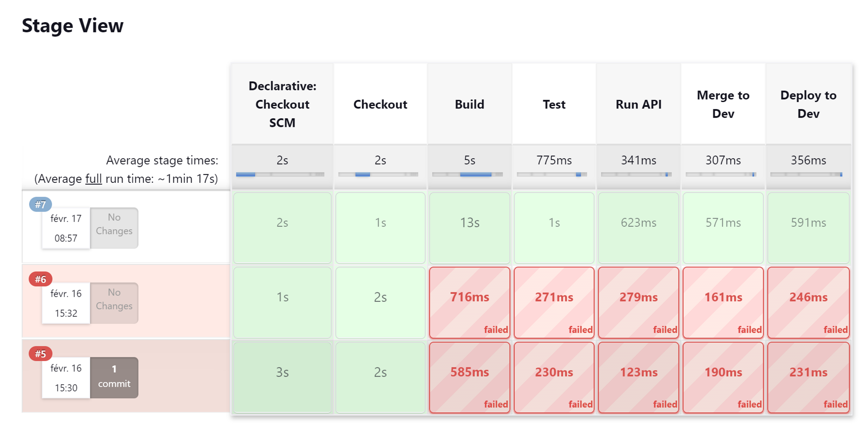
Task: Open failed Run API 123ms cell
Action: pos(638,377)
